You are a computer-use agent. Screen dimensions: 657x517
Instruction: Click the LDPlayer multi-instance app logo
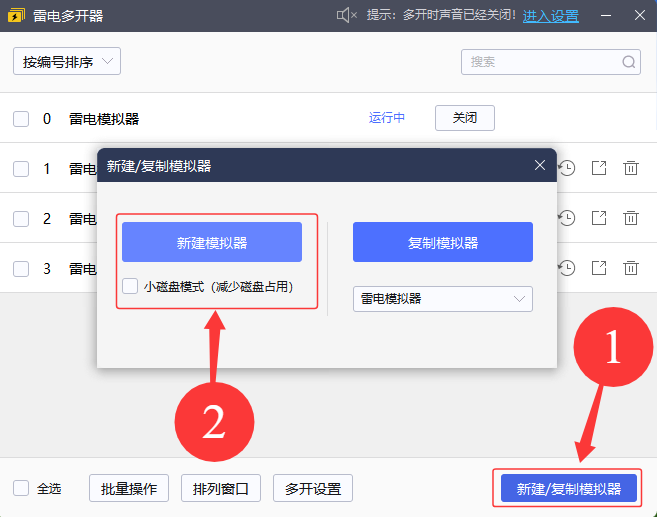click(x=16, y=16)
